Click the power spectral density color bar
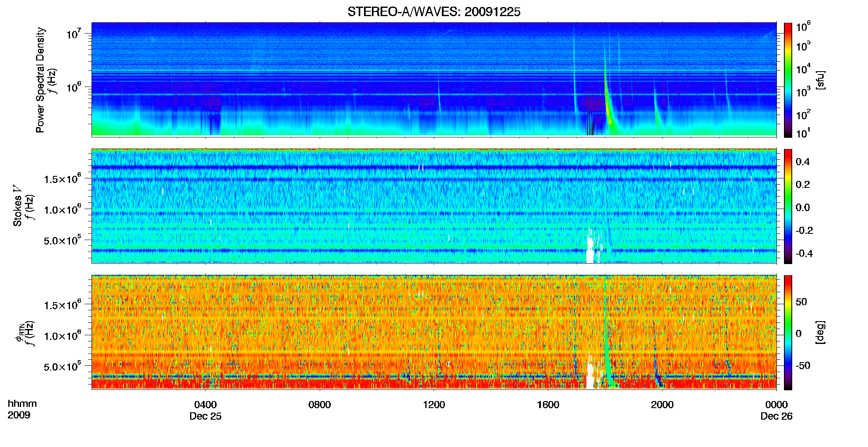This screenshot has height=447, width=868. tap(788, 79)
